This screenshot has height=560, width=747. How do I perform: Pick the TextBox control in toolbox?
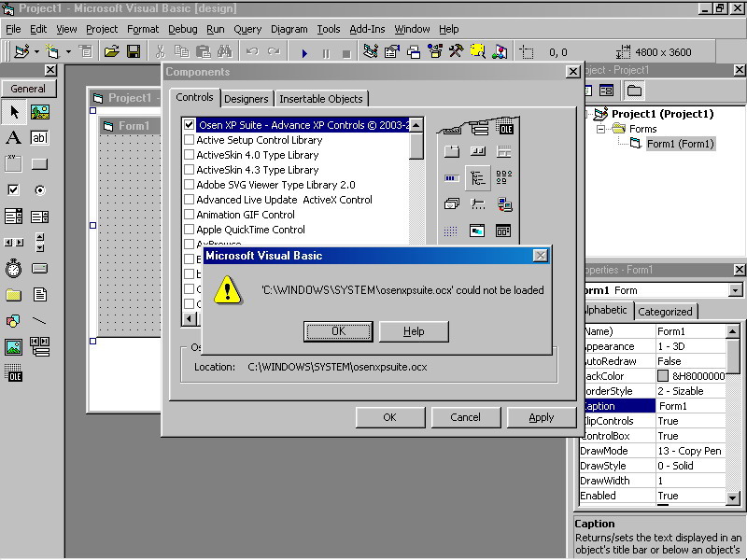tap(39, 137)
